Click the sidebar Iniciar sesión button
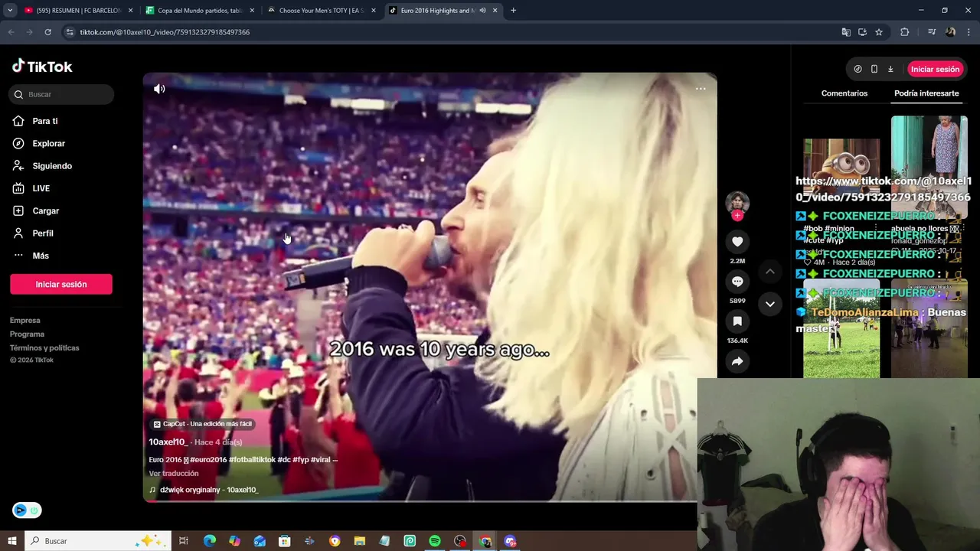The width and height of the screenshot is (980, 551). pyautogui.click(x=61, y=284)
